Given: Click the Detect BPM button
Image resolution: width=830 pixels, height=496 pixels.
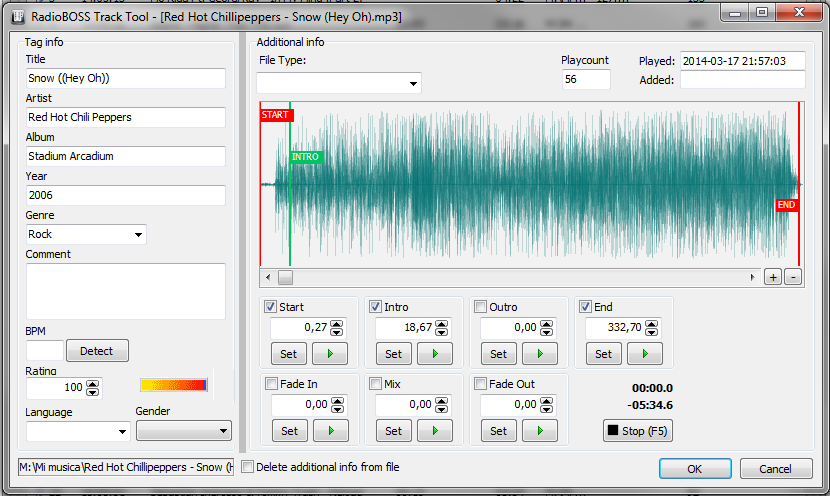Looking at the screenshot, I should tap(97, 351).
